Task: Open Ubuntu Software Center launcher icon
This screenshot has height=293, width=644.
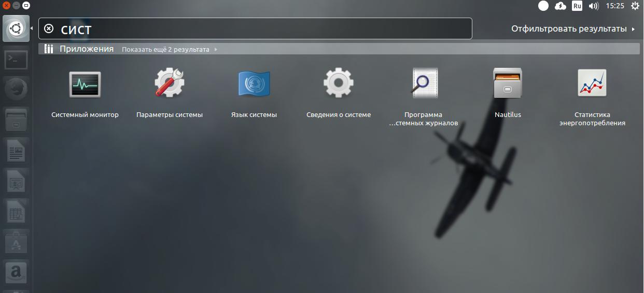Action: [16, 243]
